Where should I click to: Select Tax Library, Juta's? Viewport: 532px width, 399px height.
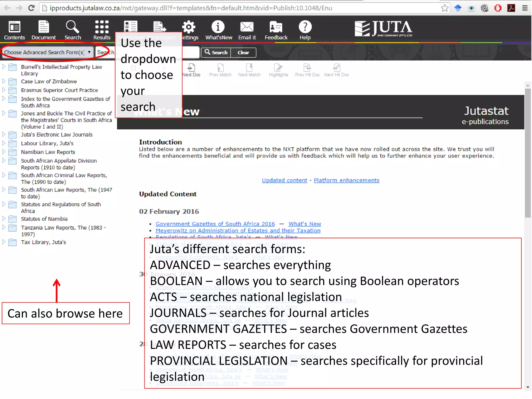pyautogui.click(x=43, y=242)
